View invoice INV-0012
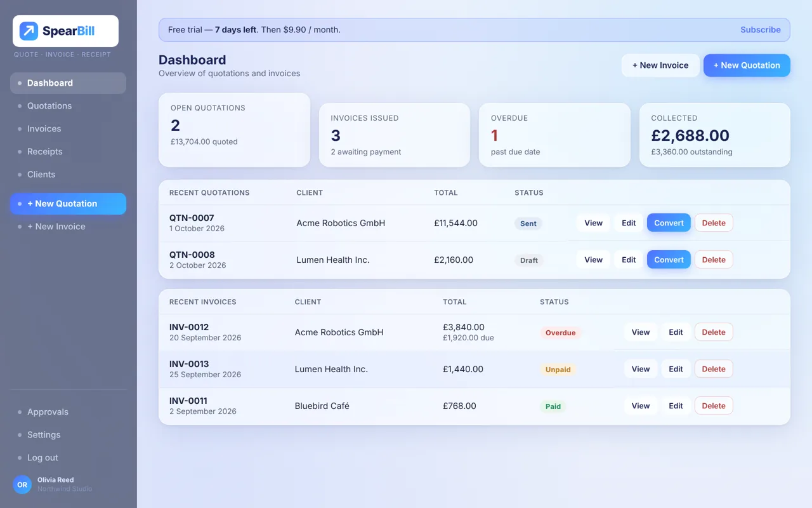The height and width of the screenshot is (508, 812). (641, 332)
